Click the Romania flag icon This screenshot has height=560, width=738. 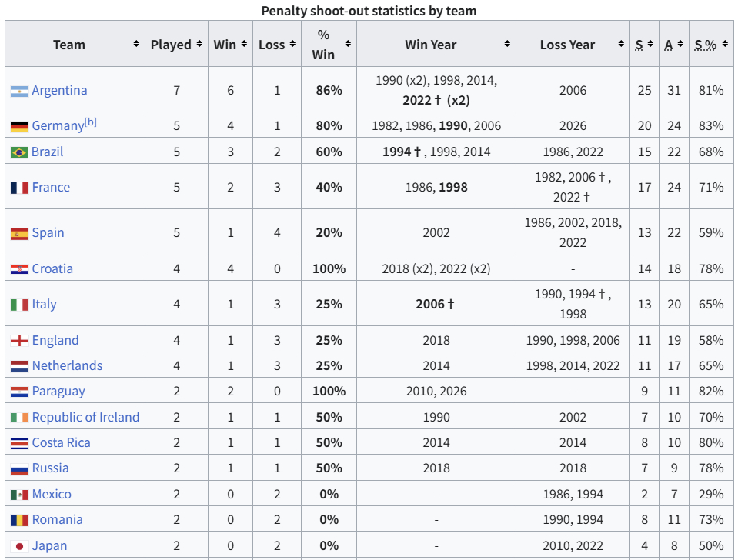19,521
